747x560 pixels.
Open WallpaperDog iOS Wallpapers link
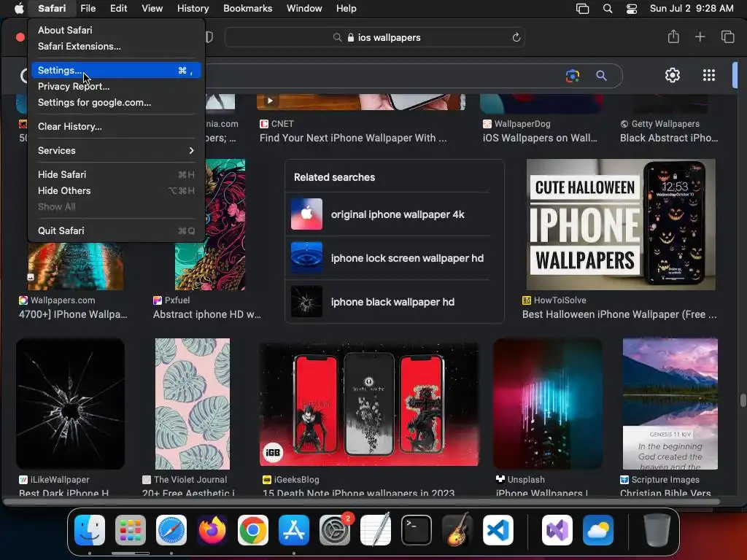540,138
